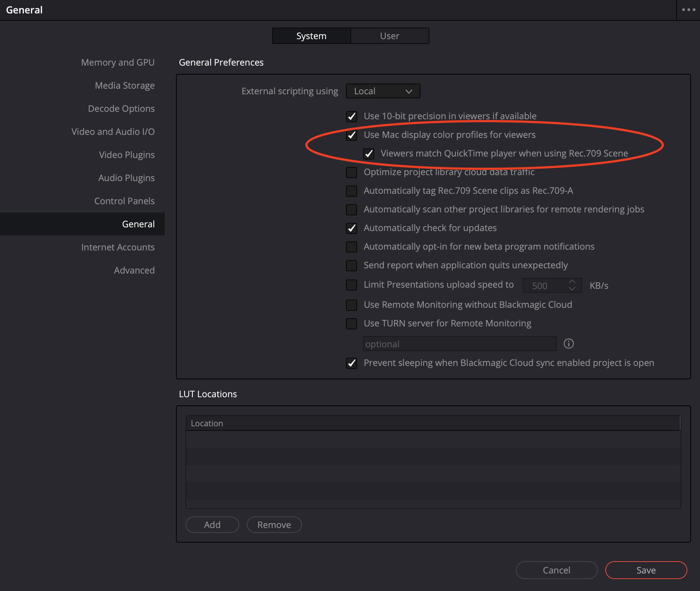Click Add under LUT Locations
Screen dimensions: 700x591
tap(212, 525)
